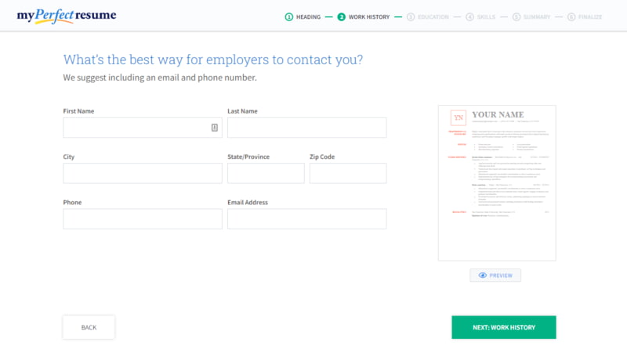Click the step 3 Education circle icon
The image size is (627, 364).
tap(411, 16)
